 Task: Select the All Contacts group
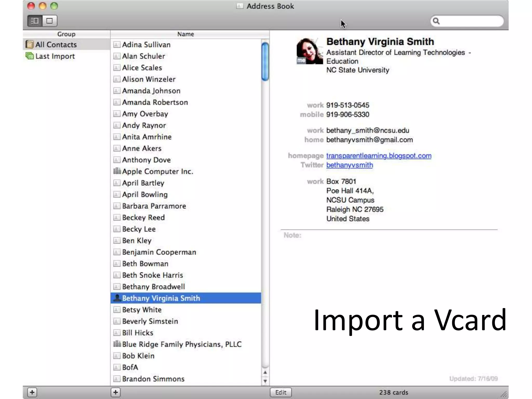pos(66,45)
